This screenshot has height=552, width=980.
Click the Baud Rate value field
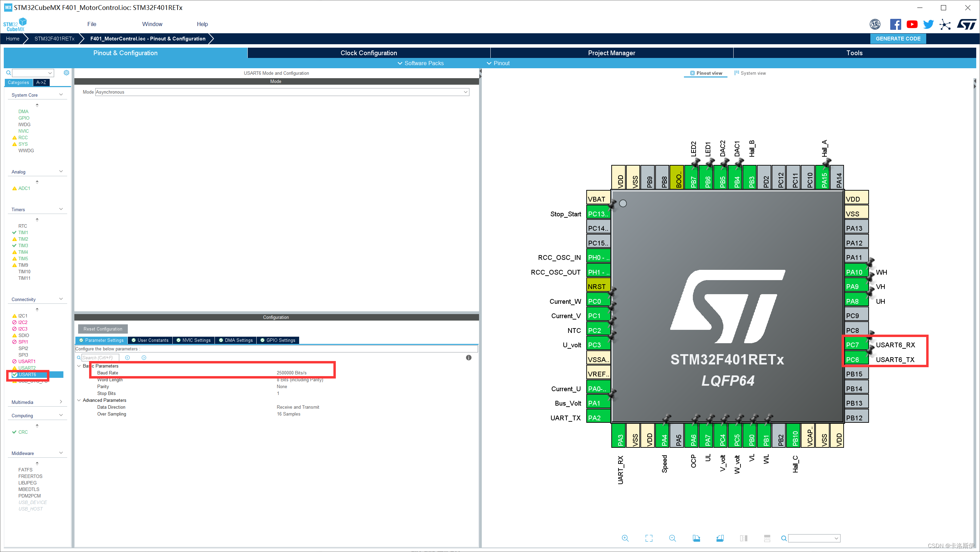coord(291,373)
